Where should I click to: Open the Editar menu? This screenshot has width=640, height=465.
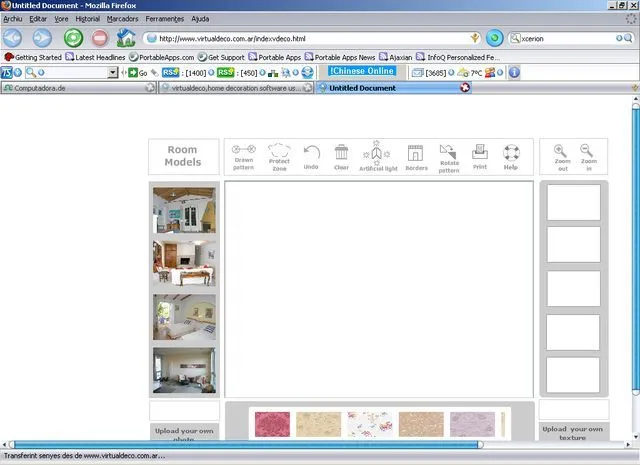[x=38, y=19]
